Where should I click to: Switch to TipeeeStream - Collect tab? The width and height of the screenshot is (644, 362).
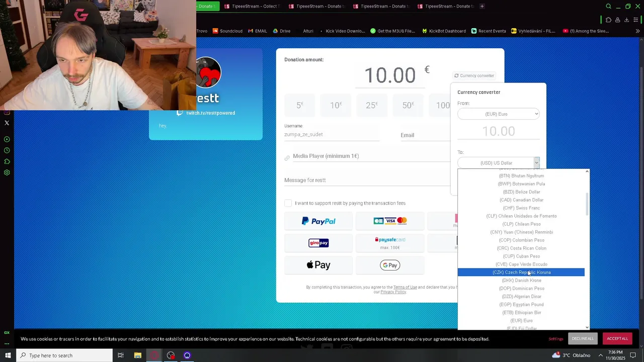[x=252, y=6]
